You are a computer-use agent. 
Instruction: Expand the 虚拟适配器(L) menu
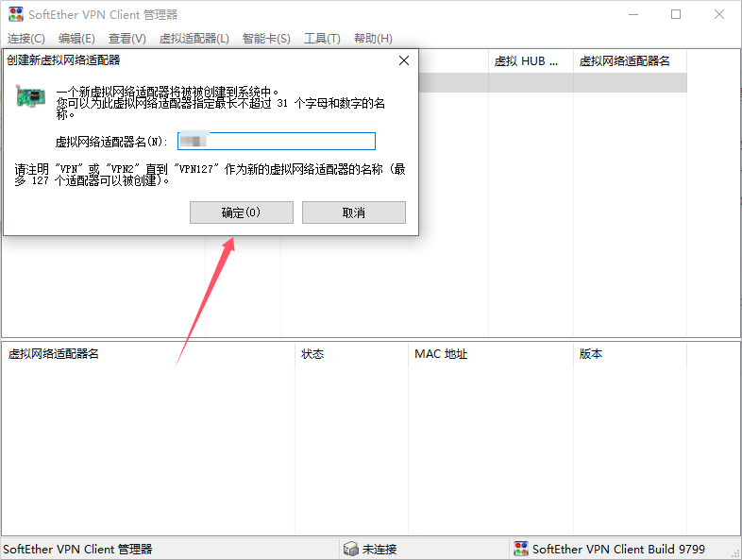[194, 39]
